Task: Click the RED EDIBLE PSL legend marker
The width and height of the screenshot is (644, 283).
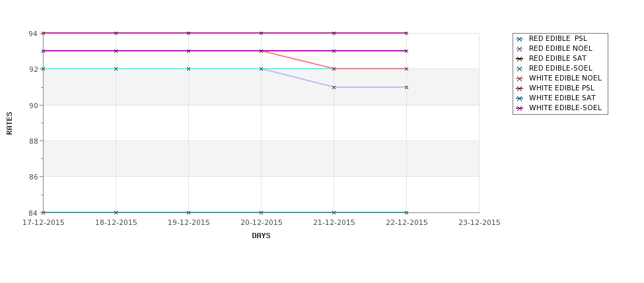Action: coord(520,39)
